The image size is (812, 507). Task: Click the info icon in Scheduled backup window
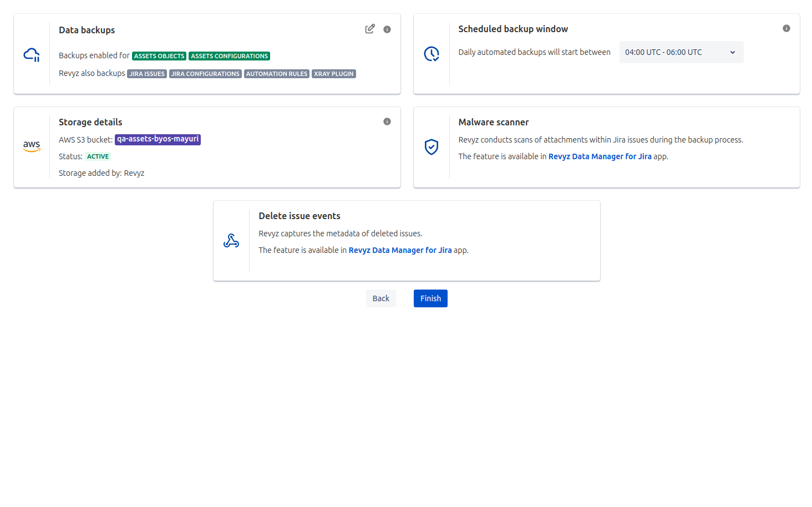pyautogui.click(x=786, y=28)
